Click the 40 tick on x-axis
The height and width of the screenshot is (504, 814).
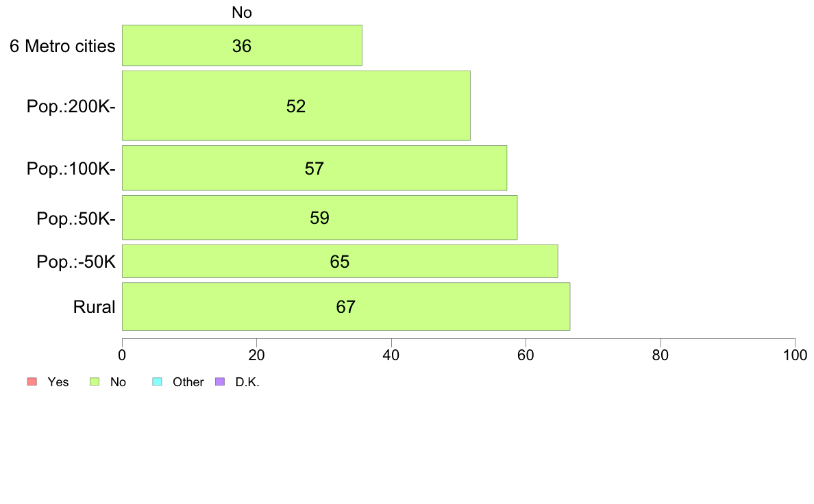391,355
